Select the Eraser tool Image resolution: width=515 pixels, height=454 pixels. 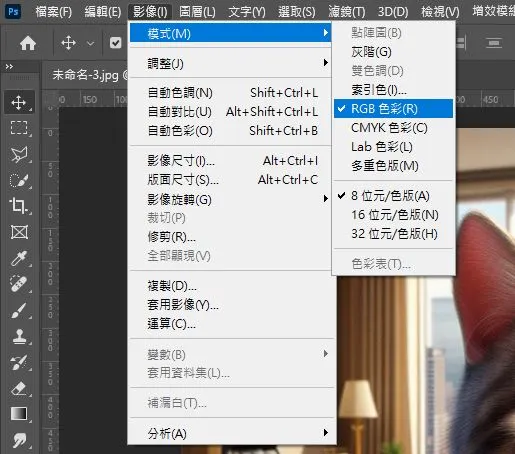[x=19, y=388]
